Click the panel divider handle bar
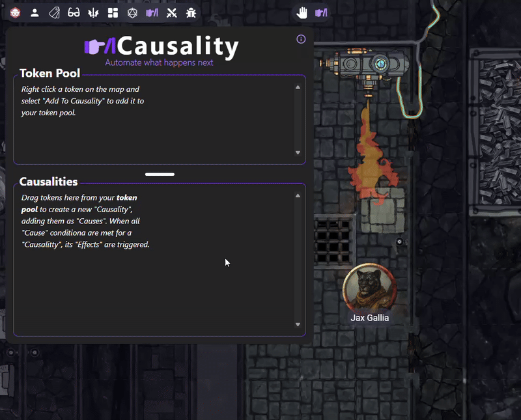The width and height of the screenshot is (521, 420). tap(160, 174)
